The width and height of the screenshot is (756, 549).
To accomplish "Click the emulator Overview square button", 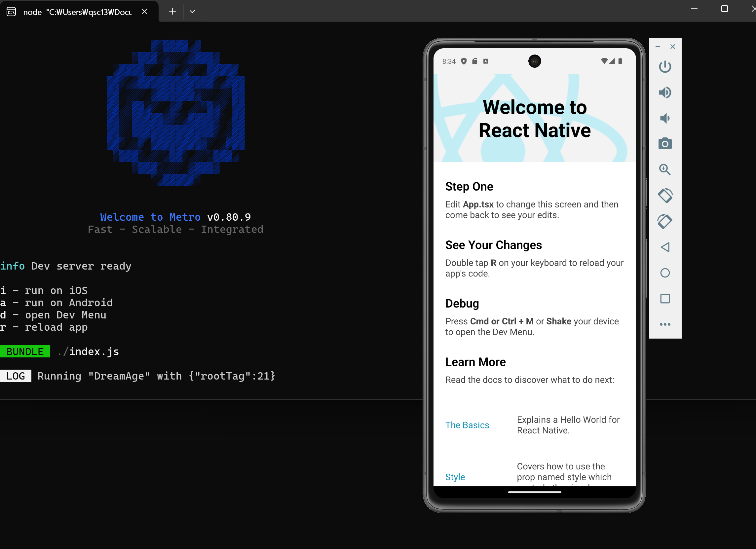I will point(665,298).
